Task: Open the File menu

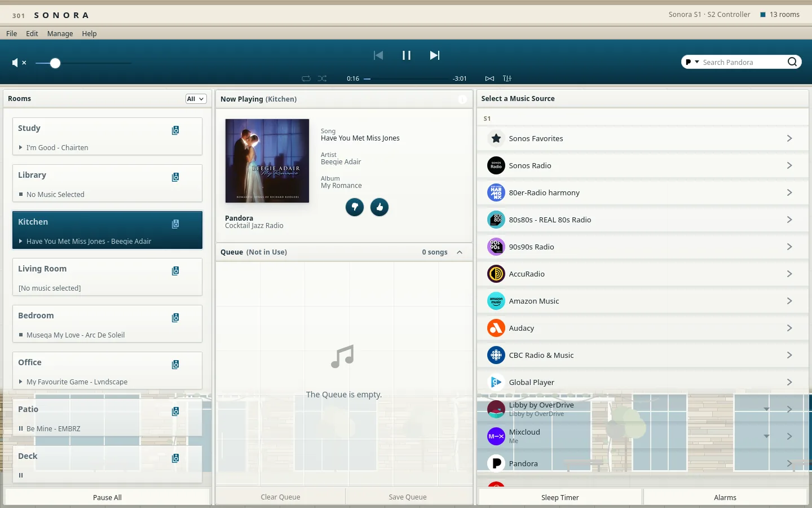Action: (x=12, y=33)
